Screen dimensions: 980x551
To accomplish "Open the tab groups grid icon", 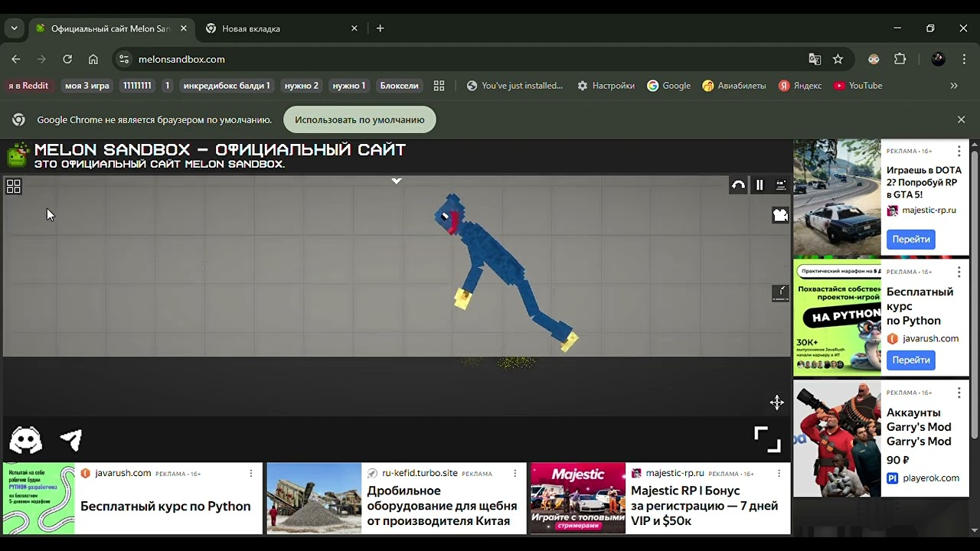I will pos(439,86).
